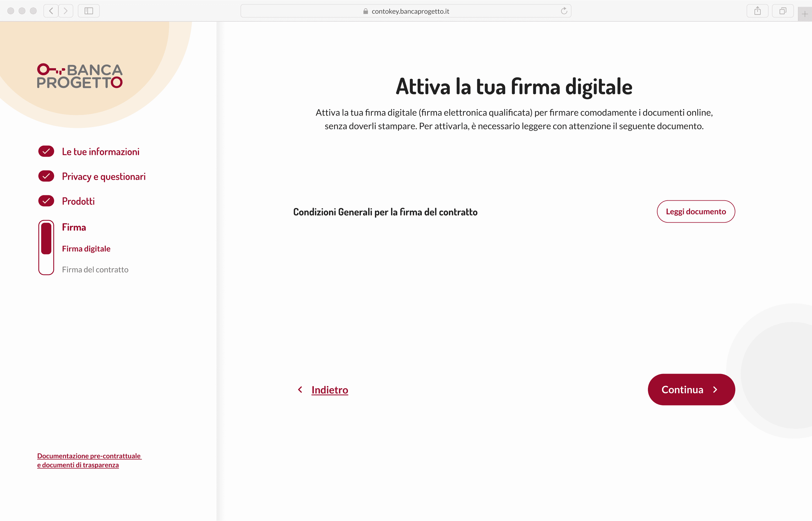Select Firma digitale sub-step
This screenshot has width=812, height=521.
[86, 249]
